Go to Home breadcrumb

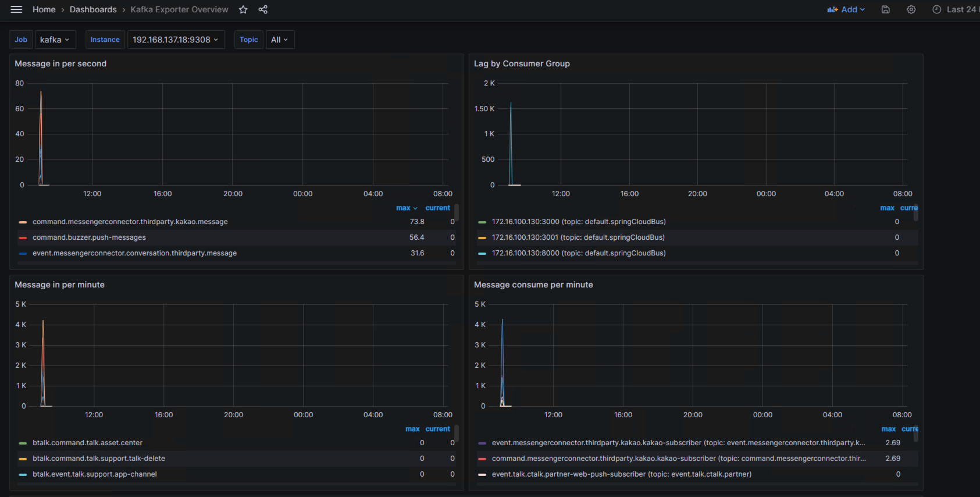(44, 9)
